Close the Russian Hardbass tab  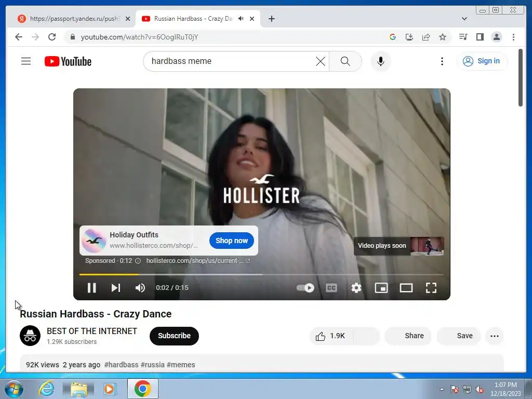[252, 19]
